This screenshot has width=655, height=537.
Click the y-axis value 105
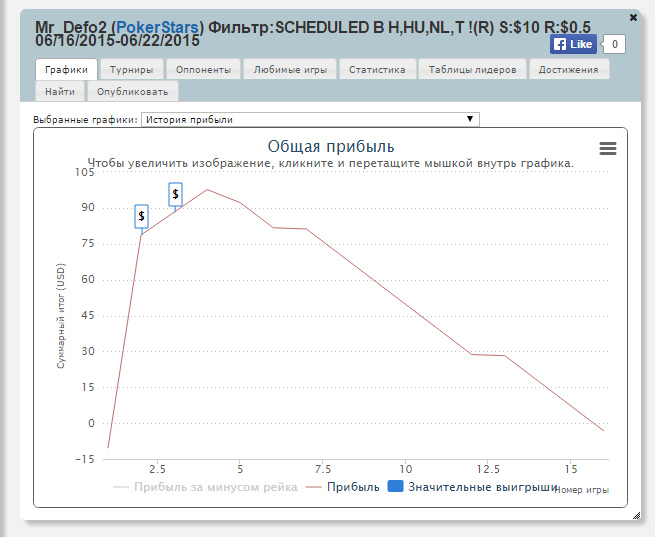(85, 172)
